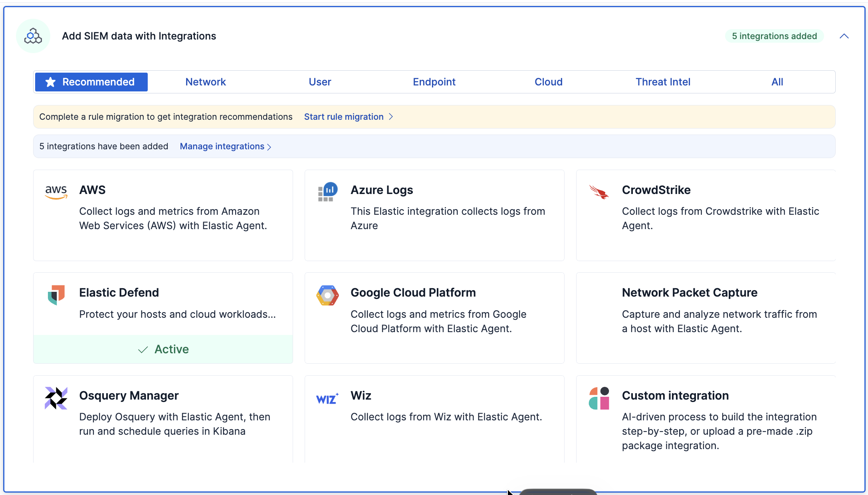Open Manage integrations link
The width and height of the screenshot is (868, 495).
(x=222, y=147)
